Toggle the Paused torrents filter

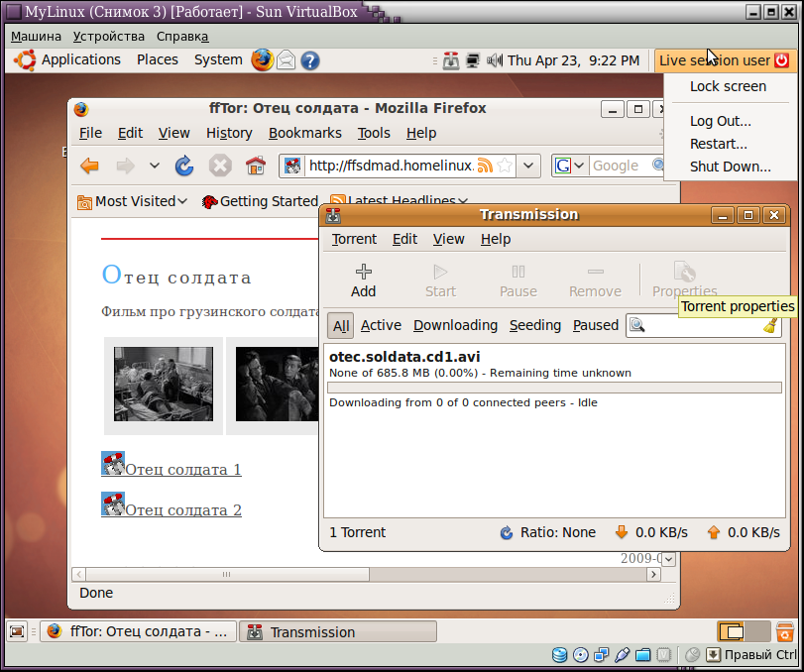coord(594,325)
